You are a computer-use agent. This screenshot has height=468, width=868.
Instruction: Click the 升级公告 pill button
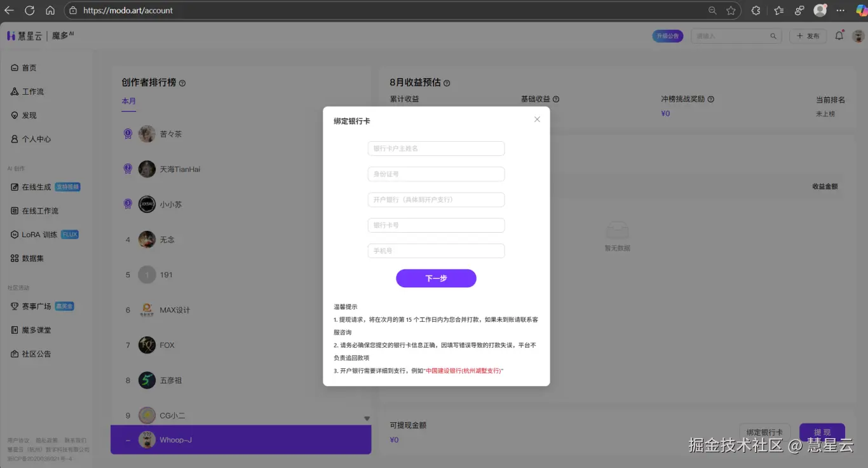(668, 36)
